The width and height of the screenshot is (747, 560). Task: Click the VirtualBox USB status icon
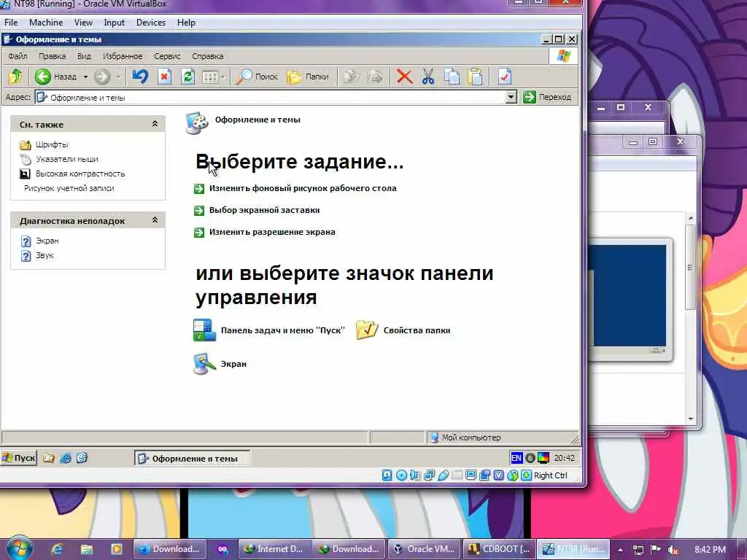[443, 475]
